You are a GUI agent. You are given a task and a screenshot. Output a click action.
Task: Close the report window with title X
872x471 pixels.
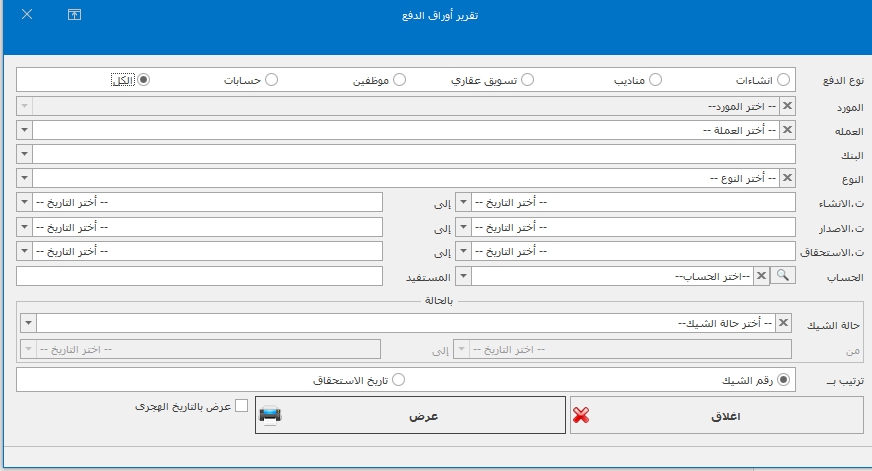26,15
